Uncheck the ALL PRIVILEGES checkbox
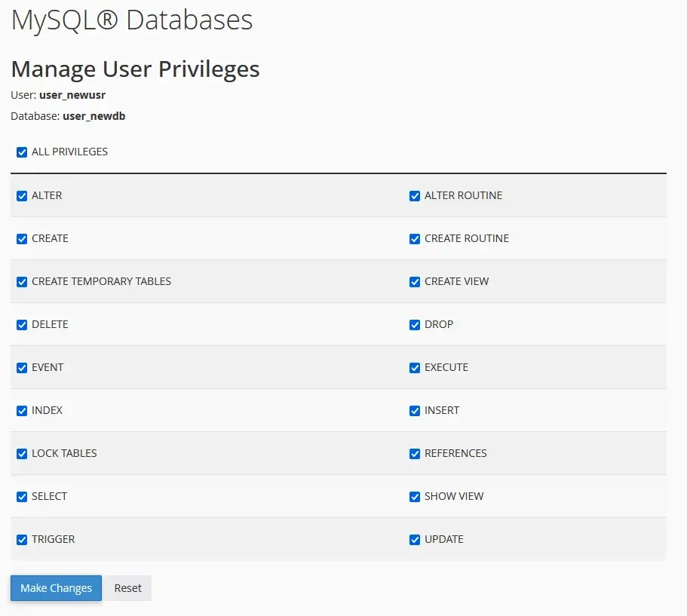The image size is (687, 616). [x=21, y=152]
